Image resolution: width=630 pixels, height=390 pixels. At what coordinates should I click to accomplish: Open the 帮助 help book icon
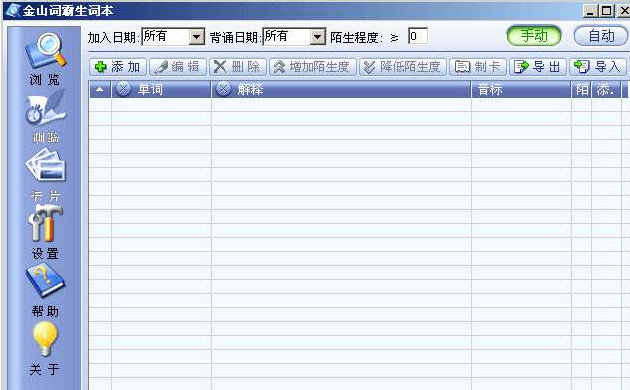tap(45, 281)
